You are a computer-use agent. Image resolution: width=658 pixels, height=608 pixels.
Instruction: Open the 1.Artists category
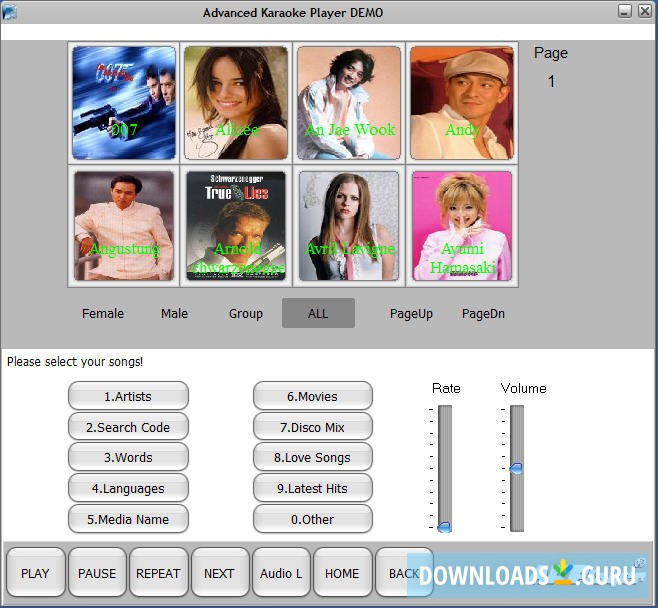pos(128,396)
